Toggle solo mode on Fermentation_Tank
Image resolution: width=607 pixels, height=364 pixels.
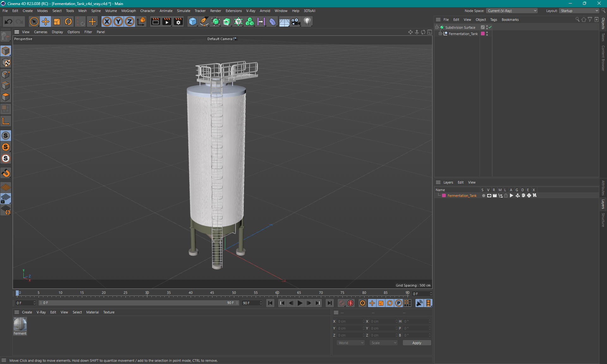click(482, 196)
